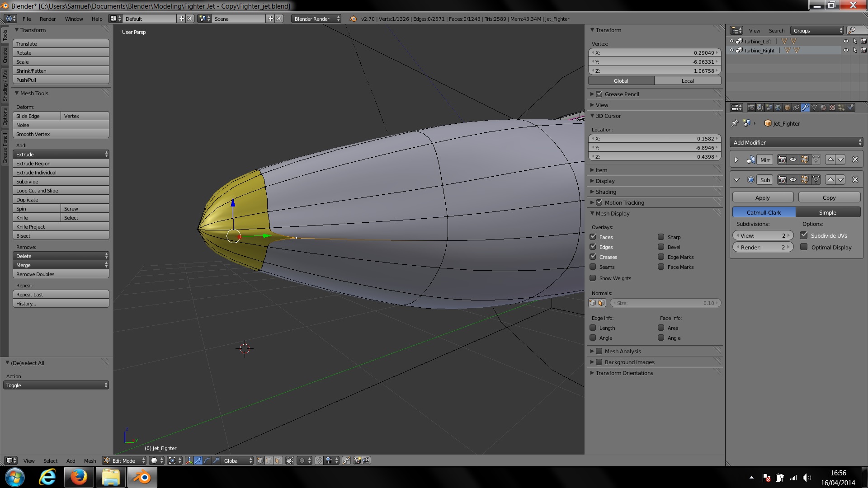Viewport: 868px width, 488px height.
Task: Click Remove Doubles button
Action: pos(61,274)
